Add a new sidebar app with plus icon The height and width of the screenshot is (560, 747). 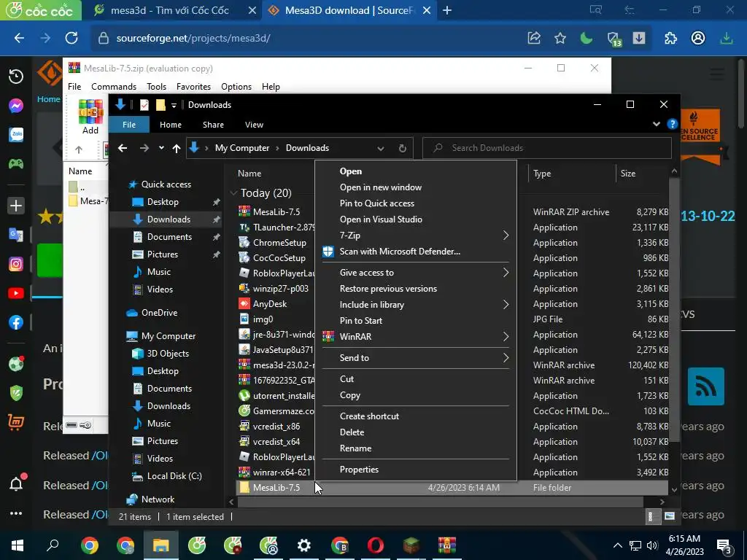(16, 206)
